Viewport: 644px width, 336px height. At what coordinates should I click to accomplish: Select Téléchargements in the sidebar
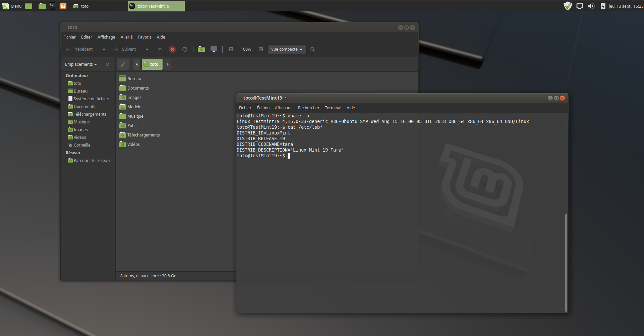(90, 114)
